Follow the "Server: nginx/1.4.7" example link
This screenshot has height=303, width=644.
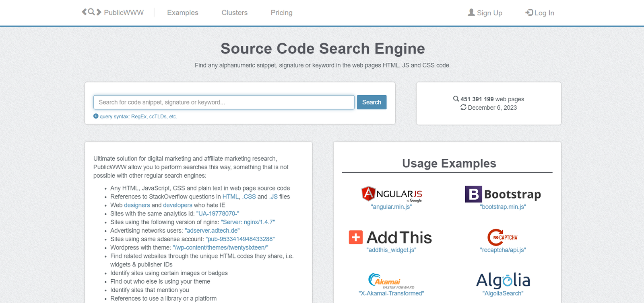point(248,222)
